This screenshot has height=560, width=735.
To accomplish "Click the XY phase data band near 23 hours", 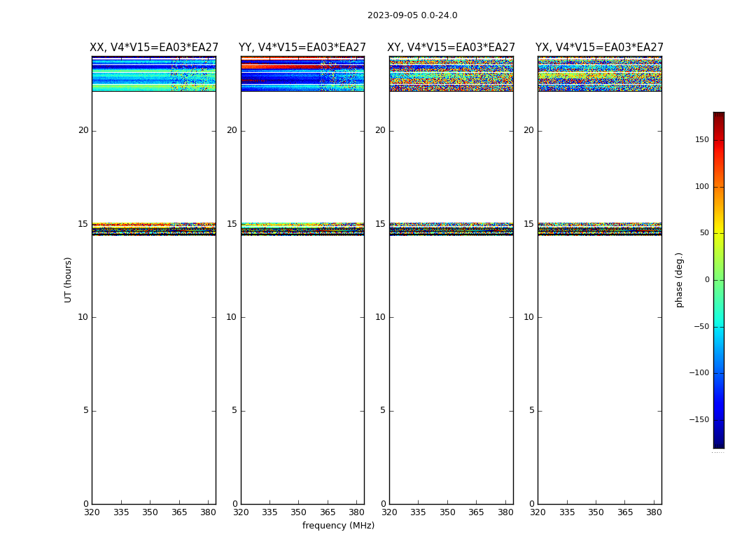I will pyautogui.click(x=451, y=73).
